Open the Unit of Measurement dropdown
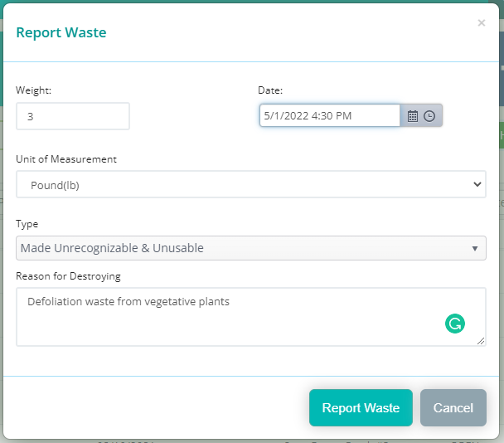Viewport: 504px width, 443px height. pyautogui.click(x=251, y=184)
